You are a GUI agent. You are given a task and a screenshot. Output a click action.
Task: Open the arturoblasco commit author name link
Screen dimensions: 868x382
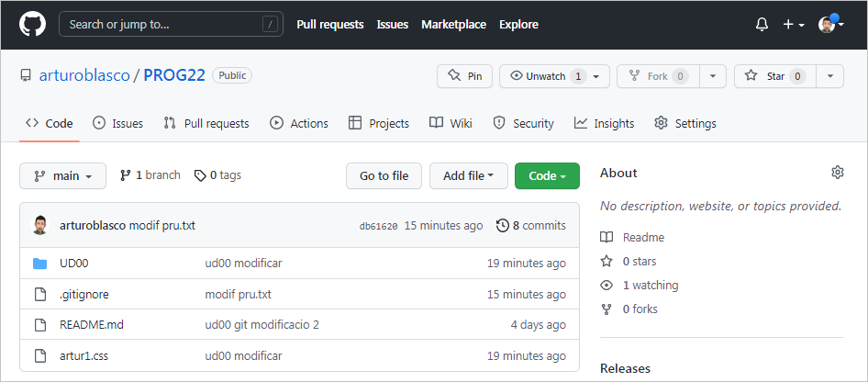pos(93,226)
